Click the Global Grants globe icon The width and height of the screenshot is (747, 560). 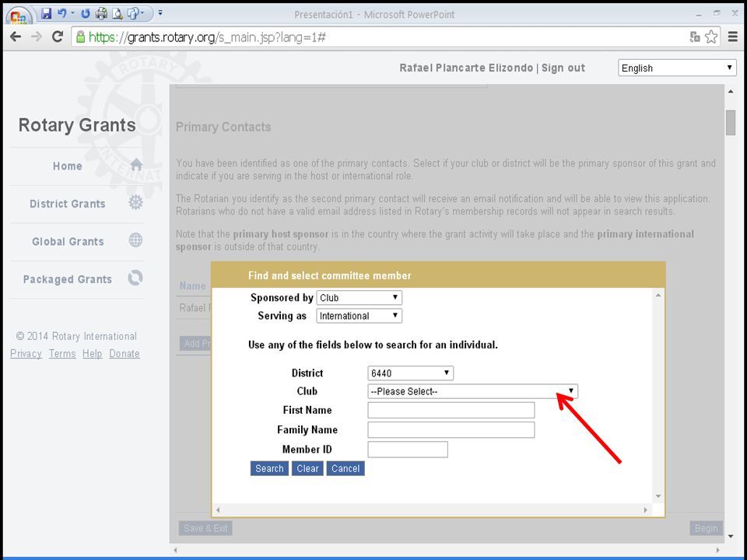tap(135, 240)
